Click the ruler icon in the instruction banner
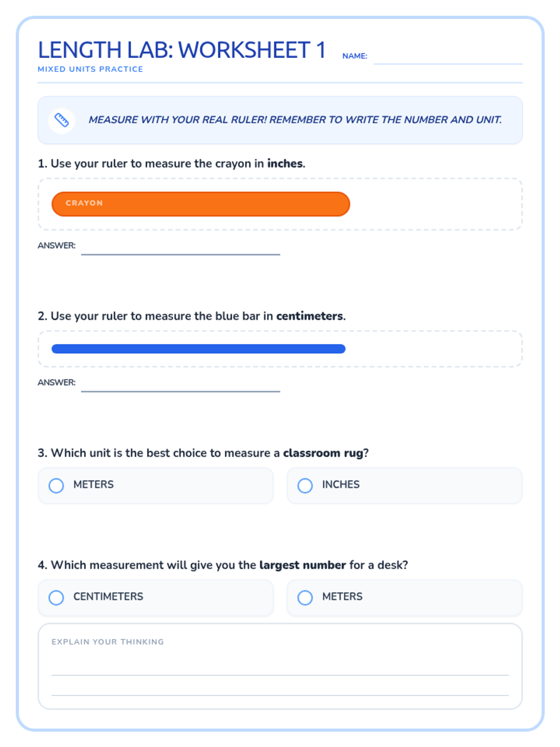 [x=62, y=120]
